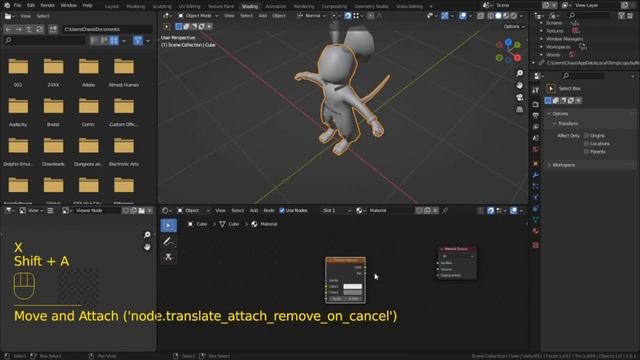Viewport: 640px width, 360px height.
Task: Switch to the Layout workspace tab
Action: (111, 7)
